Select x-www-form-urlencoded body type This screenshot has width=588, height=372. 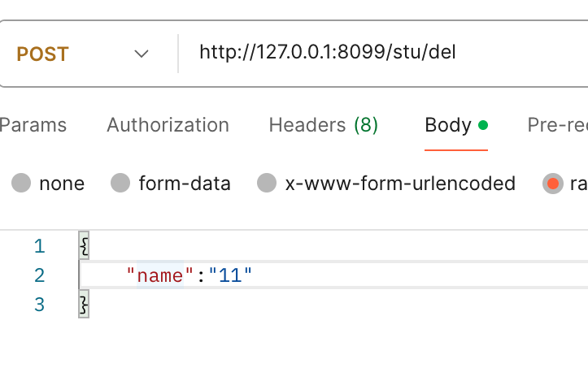click(267, 184)
